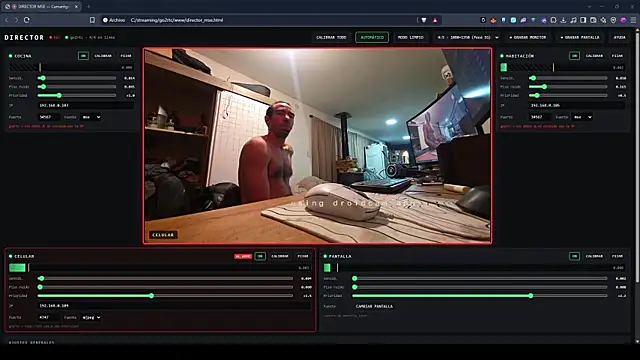Click the live Celular video preview
The width and height of the screenshot is (640, 360).
click(318, 146)
